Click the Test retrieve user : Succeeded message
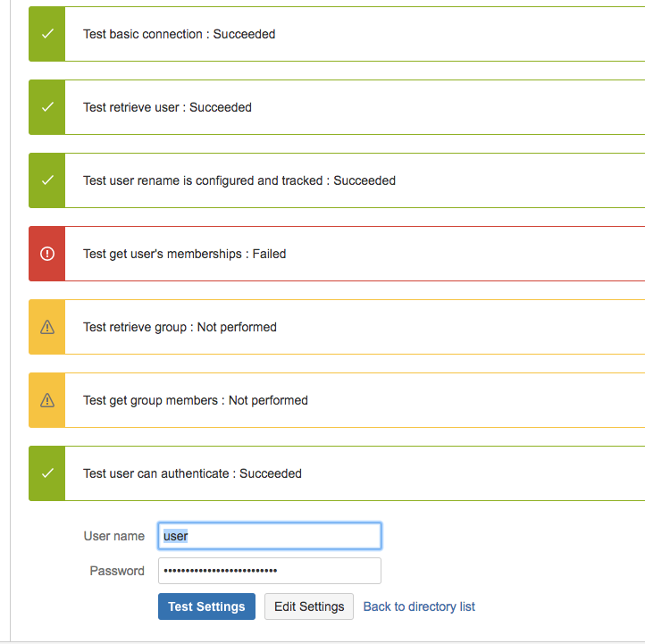Image resolution: width=645 pixels, height=644 pixels. coord(167,107)
